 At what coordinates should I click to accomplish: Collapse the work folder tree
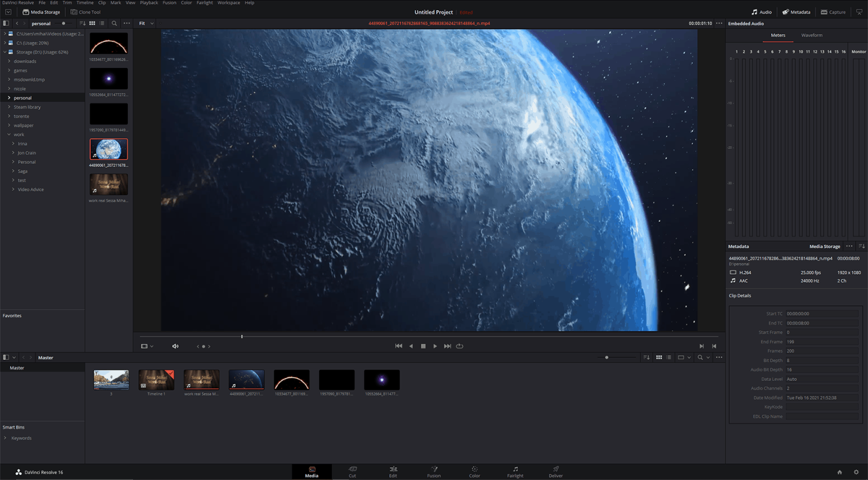click(x=8, y=135)
